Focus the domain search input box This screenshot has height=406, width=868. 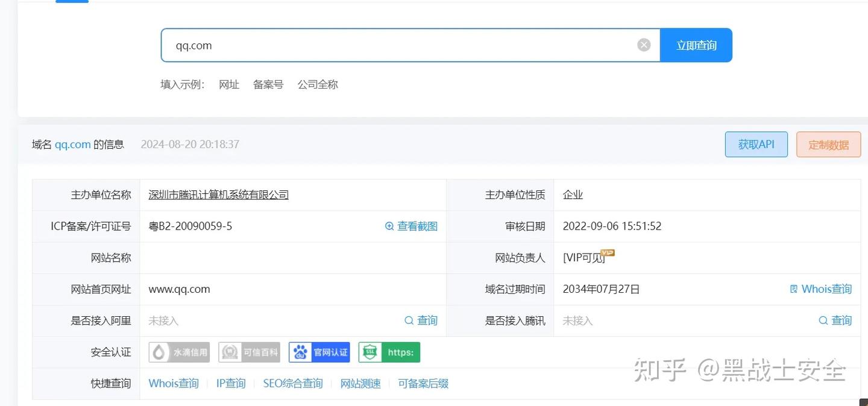click(x=410, y=45)
